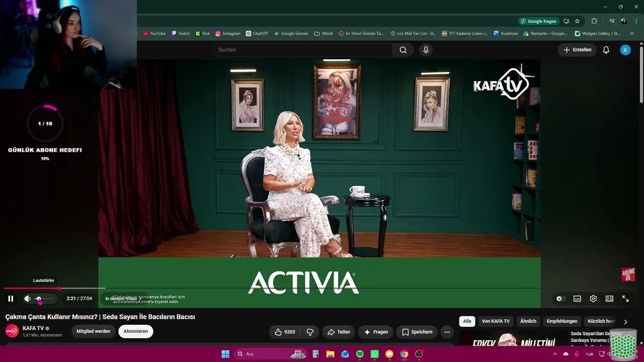Open the Chrome extensions puzzle icon
The height and width of the screenshot is (362, 644).
pos(594,21)
